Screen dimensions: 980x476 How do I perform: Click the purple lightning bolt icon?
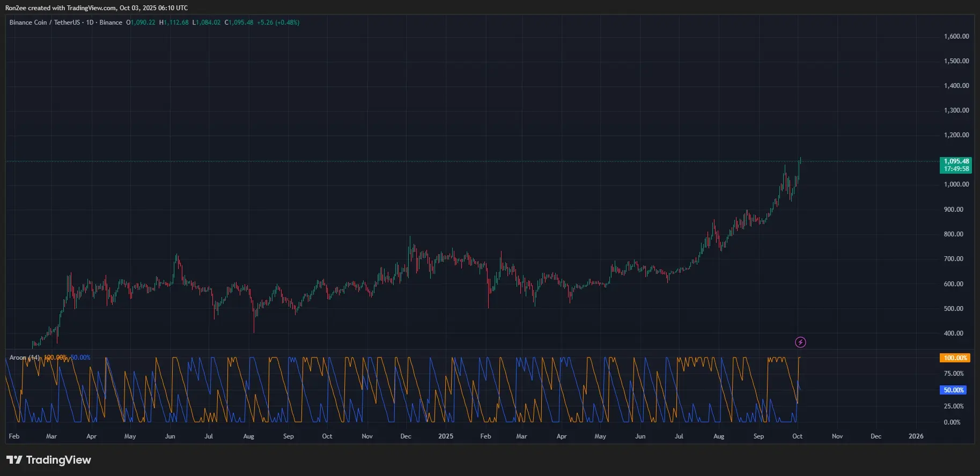click(x=800, y=342)
